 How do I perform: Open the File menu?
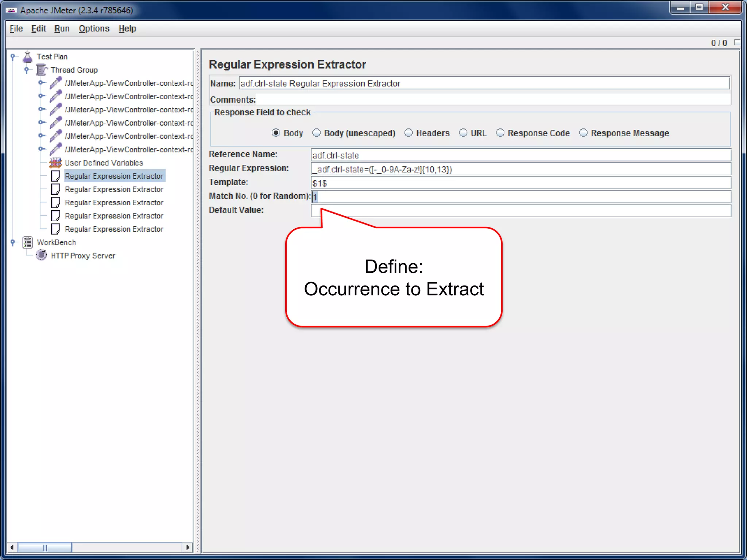tap(16, 28)
